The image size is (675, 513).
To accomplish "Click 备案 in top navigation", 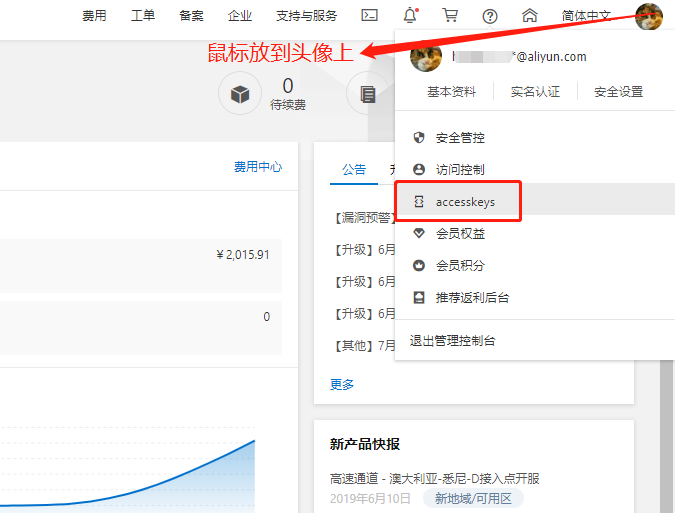I will [x=191, y=16].
